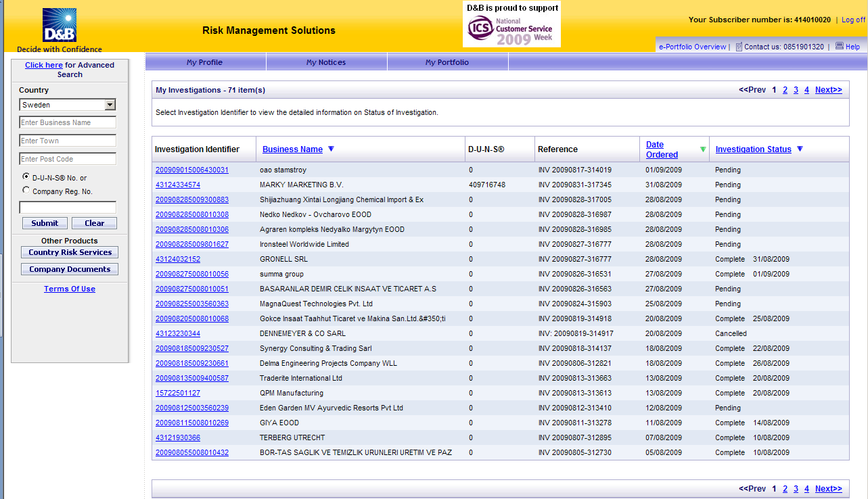Go to page 3 in top pagination
The image size is (868, 499).
point(796,90)
